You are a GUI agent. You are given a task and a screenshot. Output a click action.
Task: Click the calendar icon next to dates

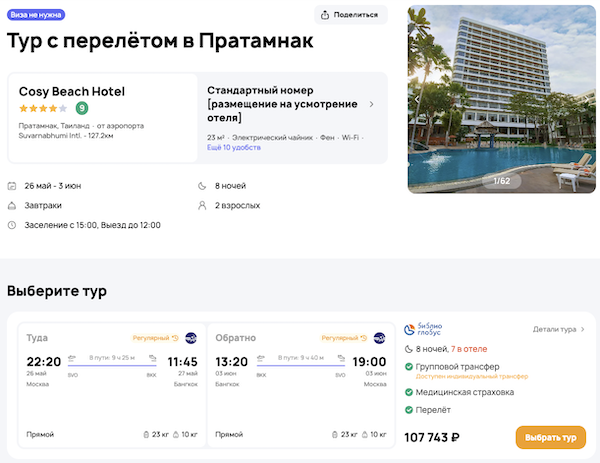point(11,186)
